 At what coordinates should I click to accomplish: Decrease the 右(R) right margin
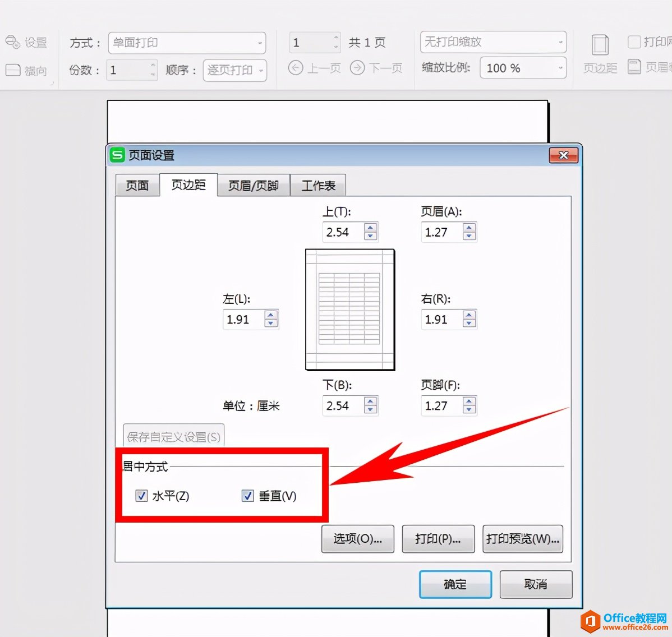point(470,324)
